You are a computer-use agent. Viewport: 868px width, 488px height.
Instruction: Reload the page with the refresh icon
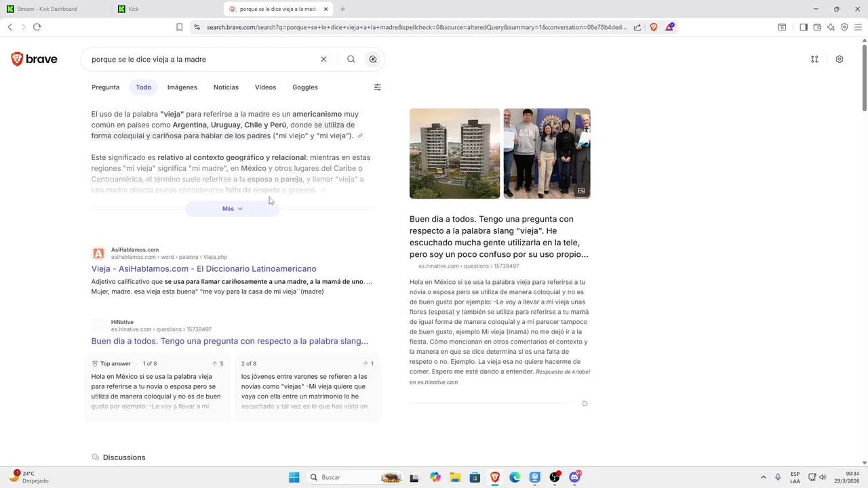click(x=37, y=27)
